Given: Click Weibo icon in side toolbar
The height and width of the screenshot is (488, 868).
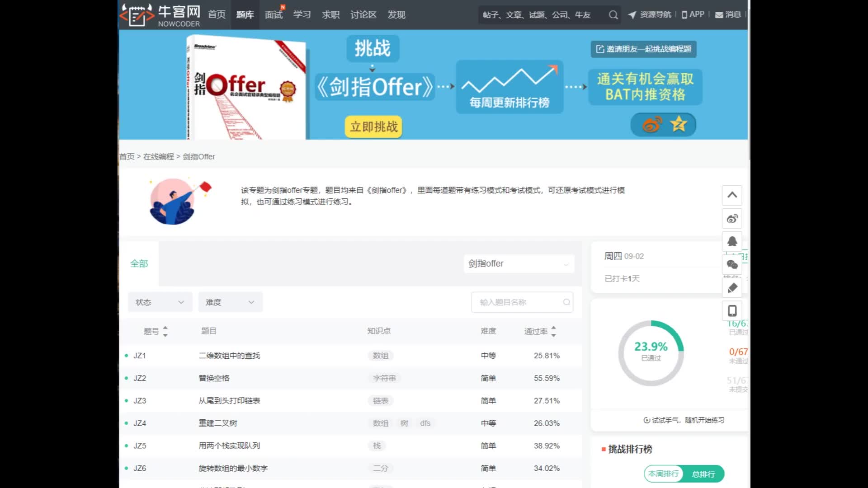Looking at the screenshot, I should click(732, 219).
